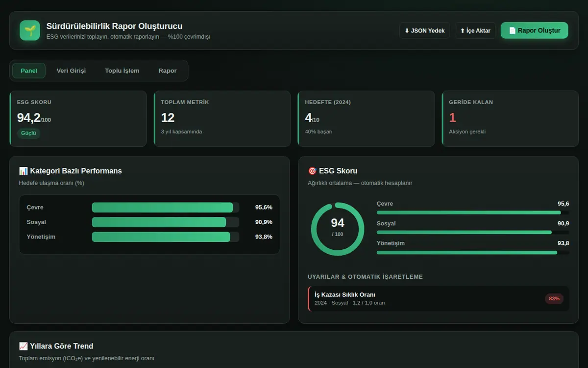Viewport: 588px width, 368px height.
Task: Go to the Rapor tab
Action: (x=168, y=71)
